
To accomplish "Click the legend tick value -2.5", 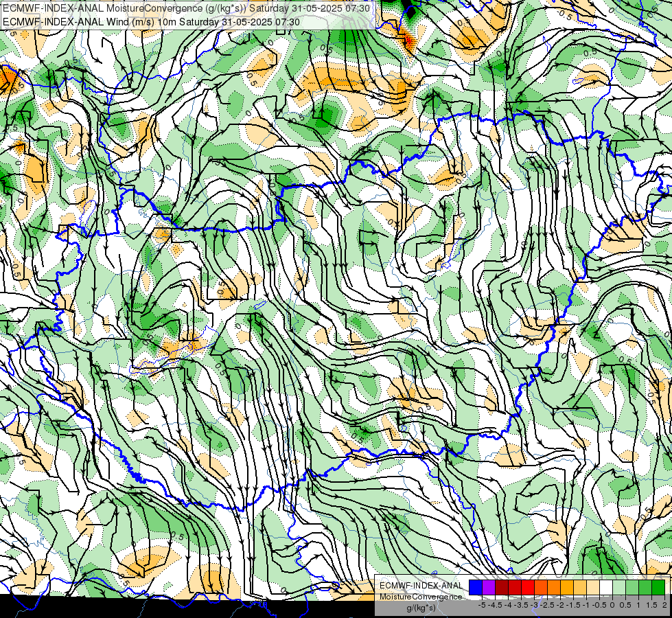I will click(547, 605).
